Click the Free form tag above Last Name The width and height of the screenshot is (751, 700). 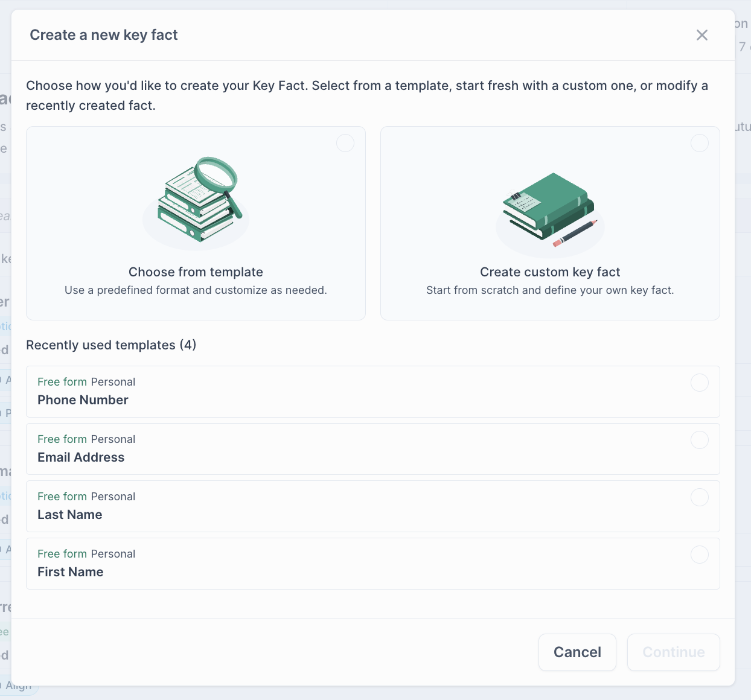point(62,497)
